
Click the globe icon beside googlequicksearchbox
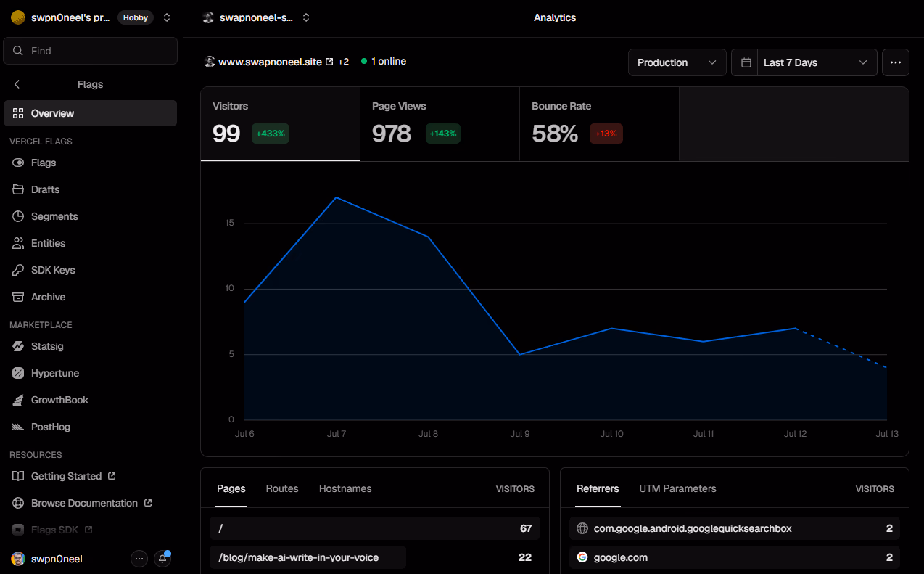(582, 528)
